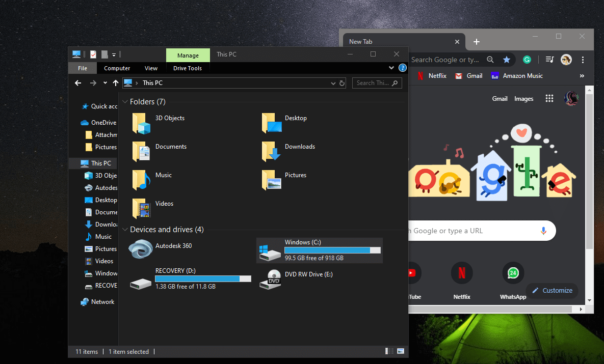Click the Up arrow navigation button
This screenshot has width=604, height=364.
tap(116, 83)
